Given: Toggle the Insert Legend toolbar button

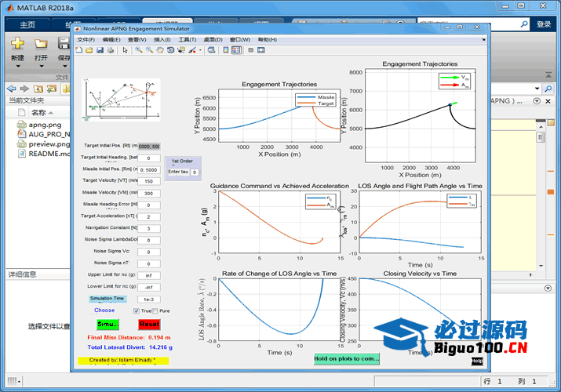Looking at the screenshot, I should (236, 50).
